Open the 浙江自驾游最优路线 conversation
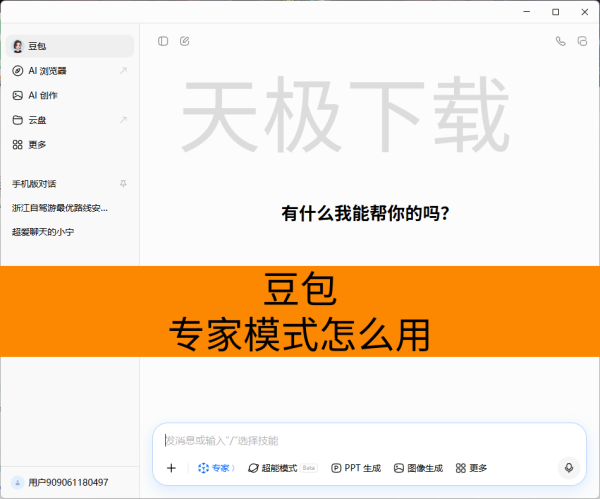Viewport: 600px width, 499px height. click(x=60, y=208)
